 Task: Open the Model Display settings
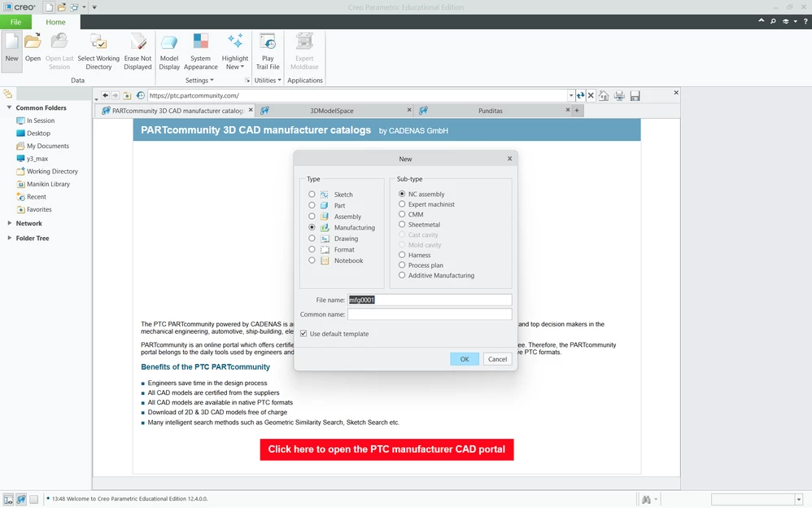(x=169, y=50)
